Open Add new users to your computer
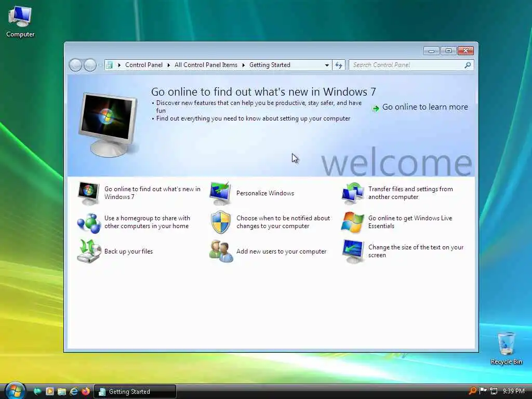 click(281, 251)
